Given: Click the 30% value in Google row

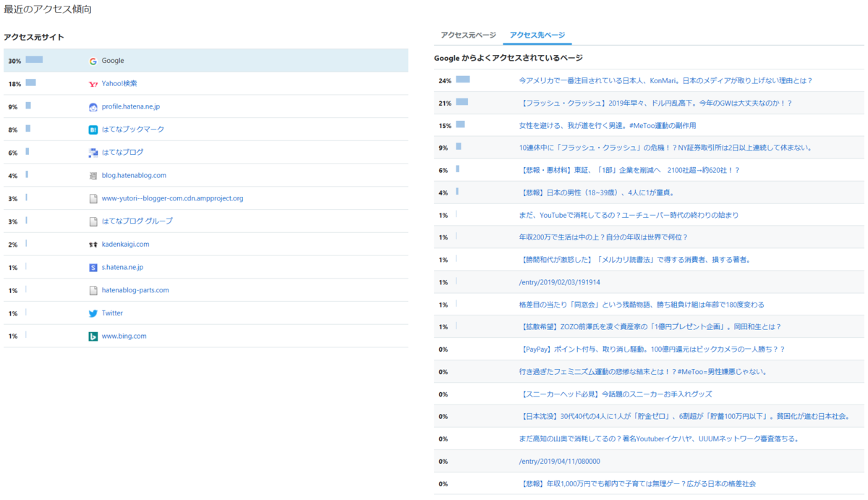Looking at the screenshot, I should click(x=14, y=61).
